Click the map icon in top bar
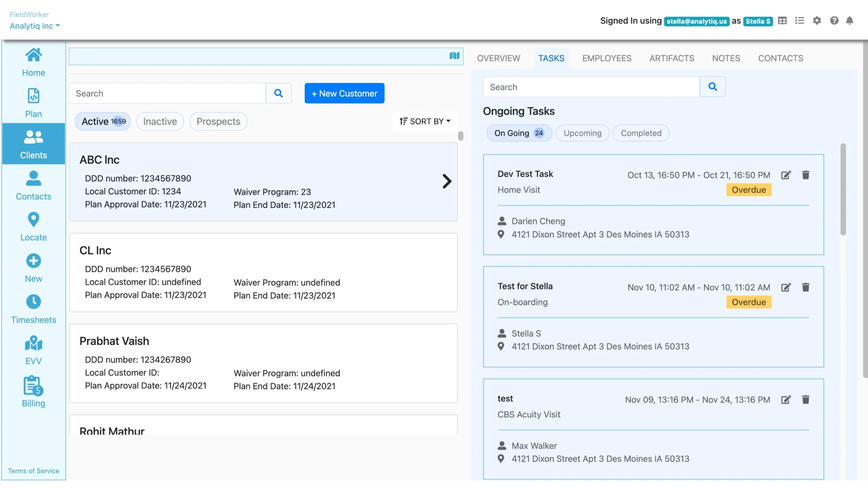Screen dimensions: 868x489 pyautogui.click(x=454, y=56)
